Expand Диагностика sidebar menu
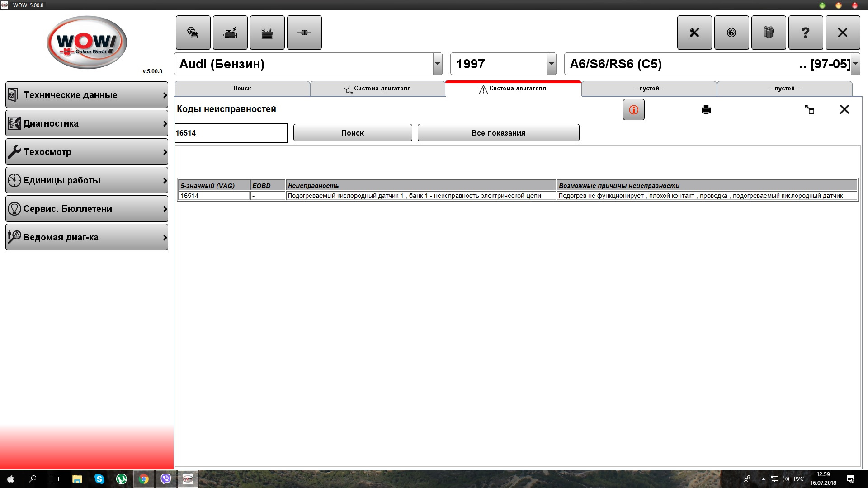This screenshot has width=868, height=488. click(x=87, y=123)
